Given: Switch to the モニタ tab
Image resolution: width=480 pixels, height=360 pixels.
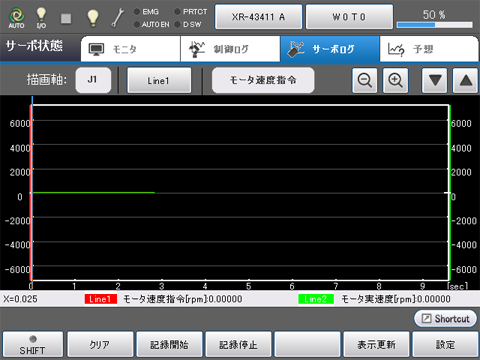Looking at the screenshot, I should (x=130, y=49).
